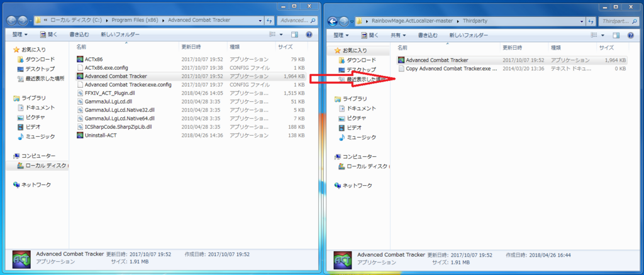Open help in Thirdparty window

[x=630, y=35]
